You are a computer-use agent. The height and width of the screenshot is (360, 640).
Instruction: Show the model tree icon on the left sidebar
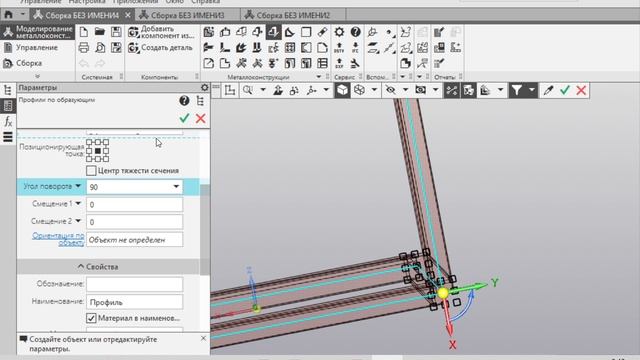[8, 90]
